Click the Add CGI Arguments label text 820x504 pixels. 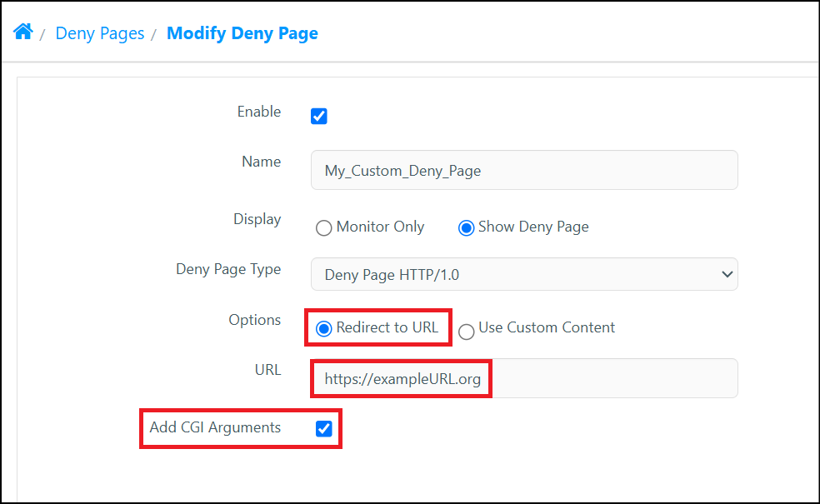[215, 427]
